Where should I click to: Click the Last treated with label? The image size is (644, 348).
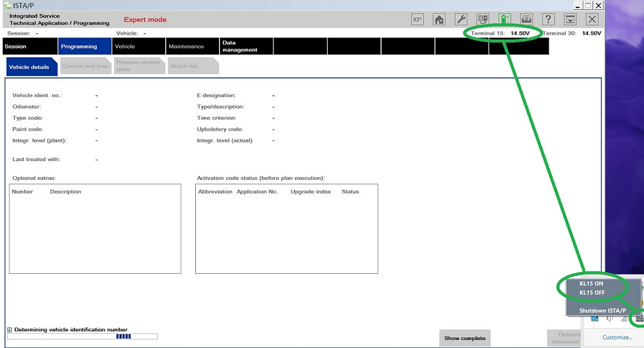pos(36,159)
